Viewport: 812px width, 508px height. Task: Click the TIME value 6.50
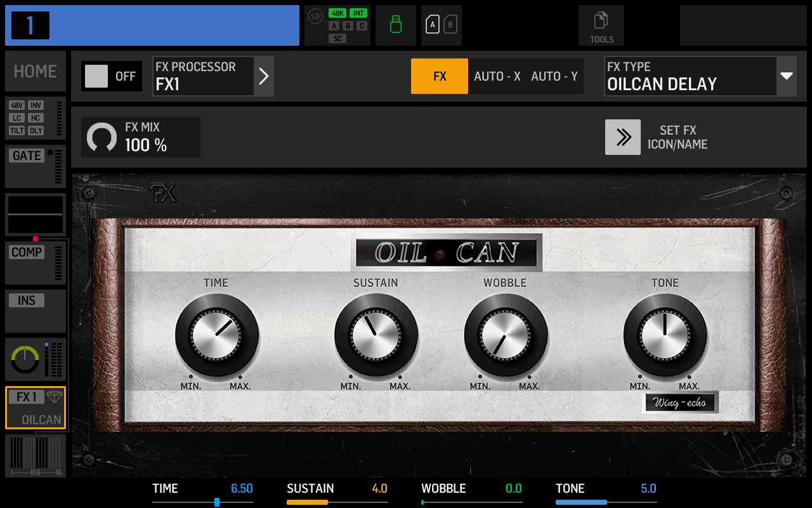pyautogui.click(x=242, y=488)
